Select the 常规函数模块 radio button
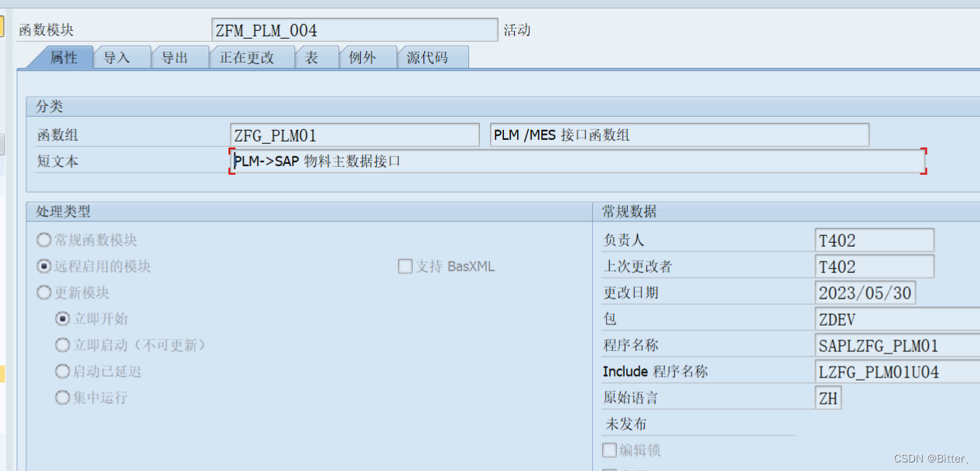This screenshot has height=471, width=980. point(44,240)
